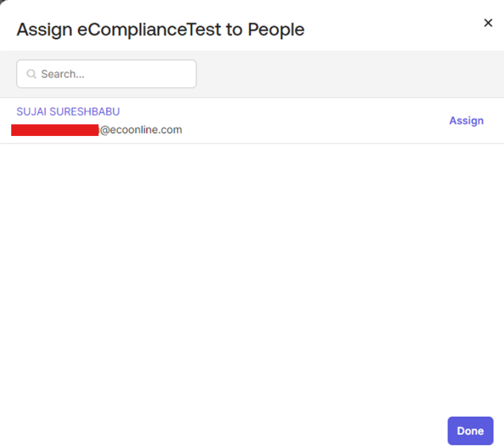504x447 pixels.
Task: Select the SUJAI SURESHBABU list row
Action: (252, 121)
